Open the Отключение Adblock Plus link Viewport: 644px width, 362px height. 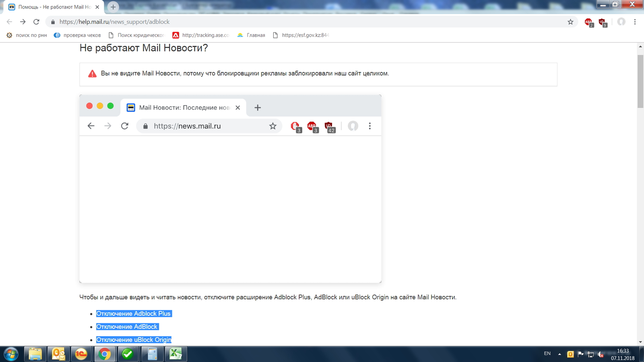pyautogui.click(x=134, y=314)
